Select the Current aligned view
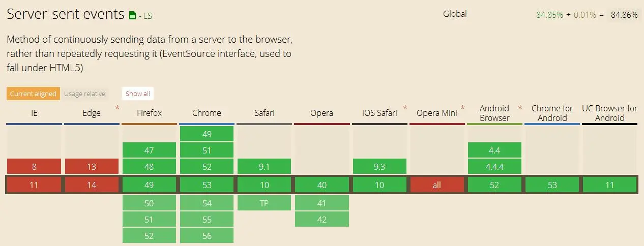This screenshot has height=246, width=644. click(x=33, y=94)
